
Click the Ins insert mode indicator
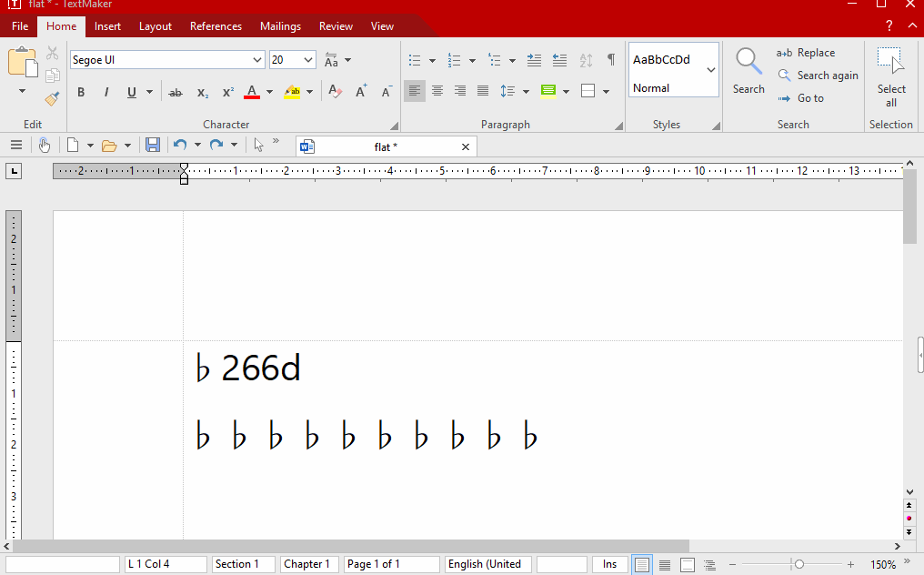pos(609,565)
